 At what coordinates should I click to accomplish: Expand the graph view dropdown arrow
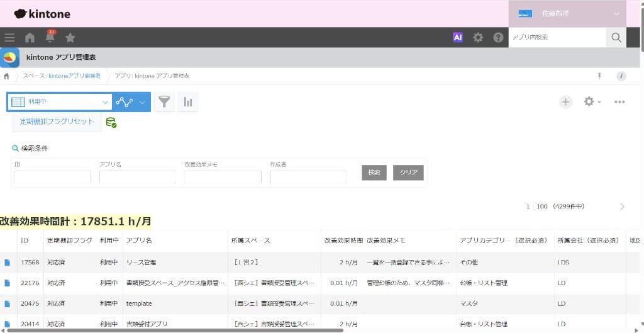(143, 102)
